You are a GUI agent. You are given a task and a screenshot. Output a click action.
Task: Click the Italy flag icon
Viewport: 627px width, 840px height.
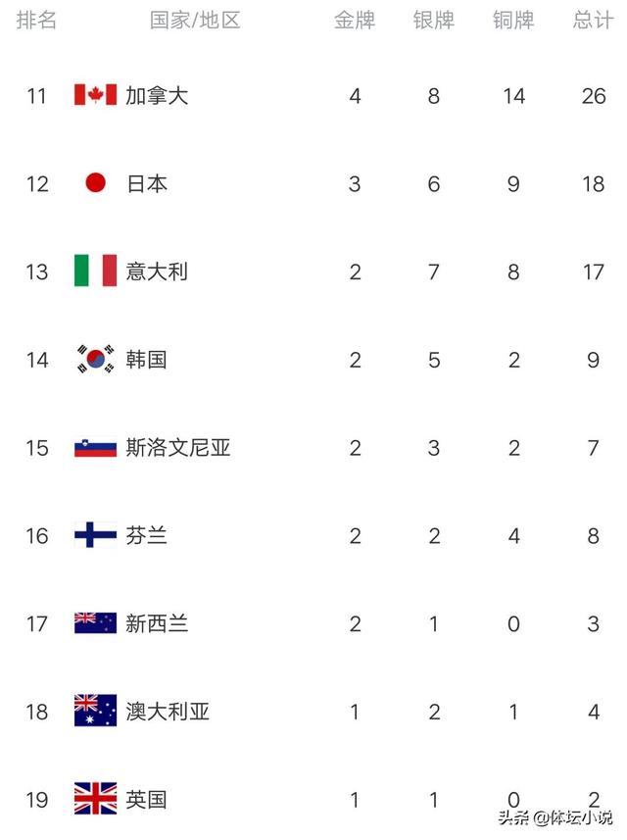95,271
